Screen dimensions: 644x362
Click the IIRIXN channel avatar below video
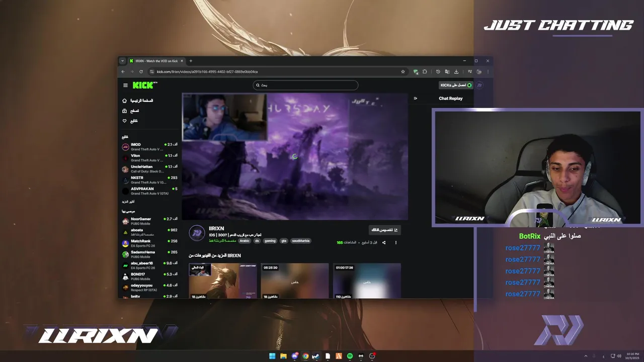197,233
